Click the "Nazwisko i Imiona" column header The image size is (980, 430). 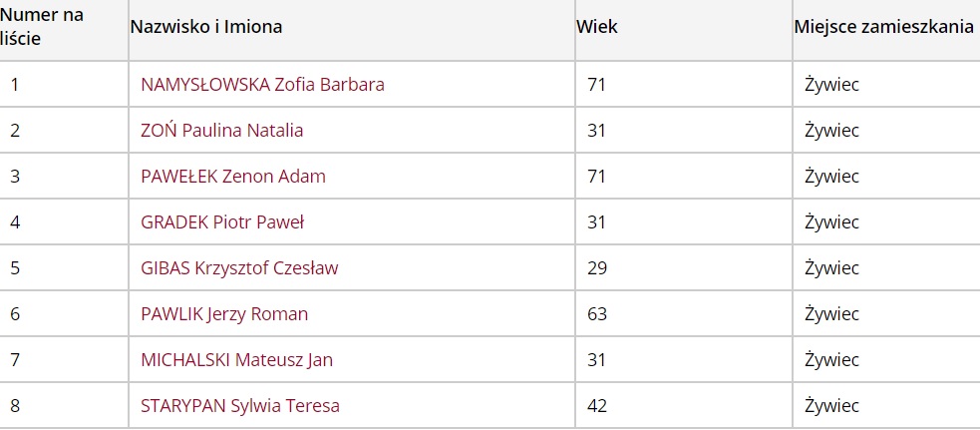tap(206, 27)
